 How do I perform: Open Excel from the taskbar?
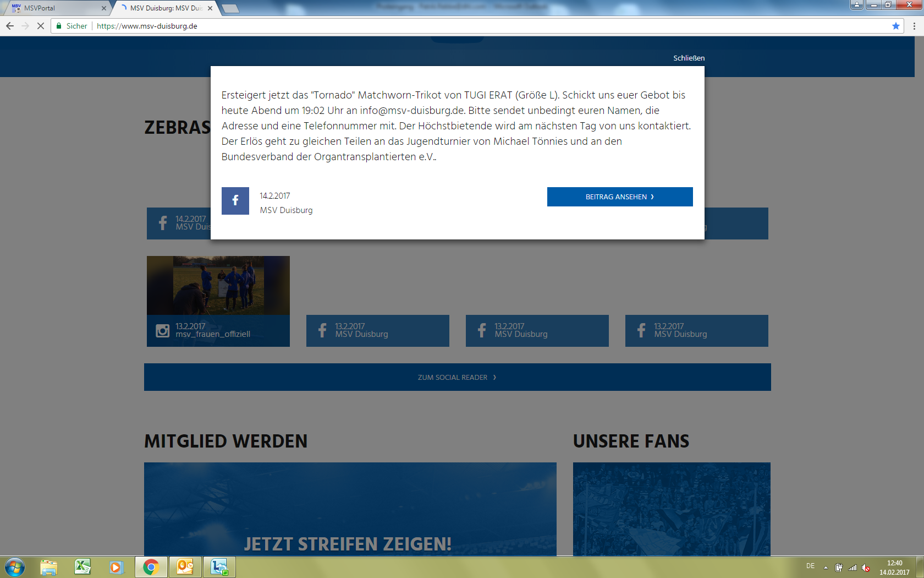pyautogui.click(x=82, y=566)
